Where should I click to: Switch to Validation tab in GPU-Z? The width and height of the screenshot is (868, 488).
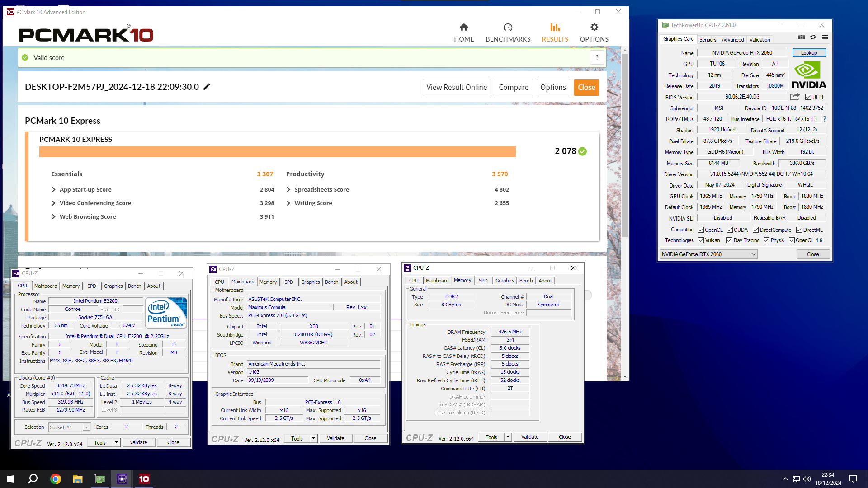point(759,40)
